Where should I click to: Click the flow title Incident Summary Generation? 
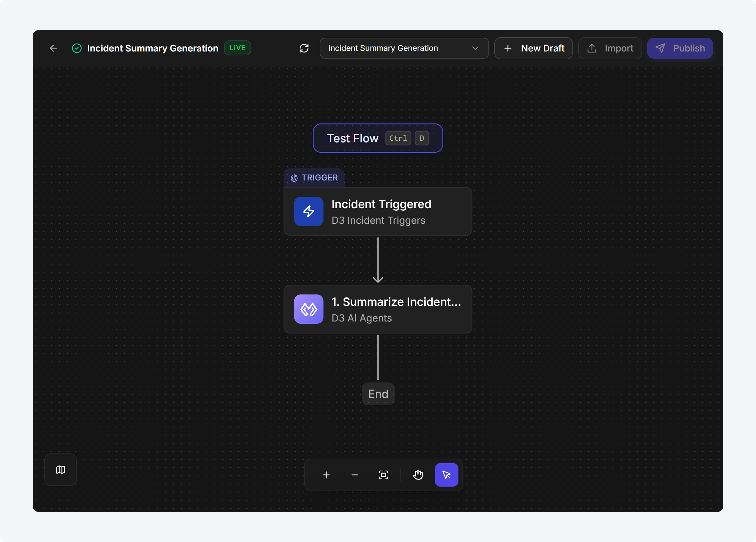click(x=153, y=48)
